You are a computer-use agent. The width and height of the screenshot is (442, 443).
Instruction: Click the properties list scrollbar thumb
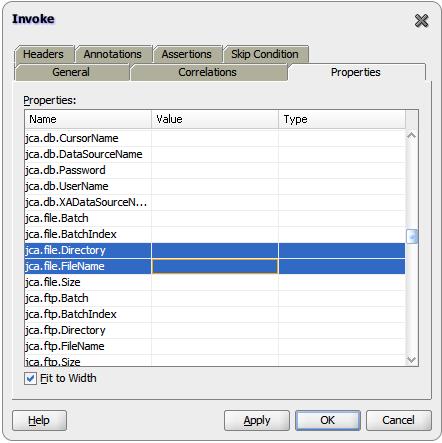(412, 237)
